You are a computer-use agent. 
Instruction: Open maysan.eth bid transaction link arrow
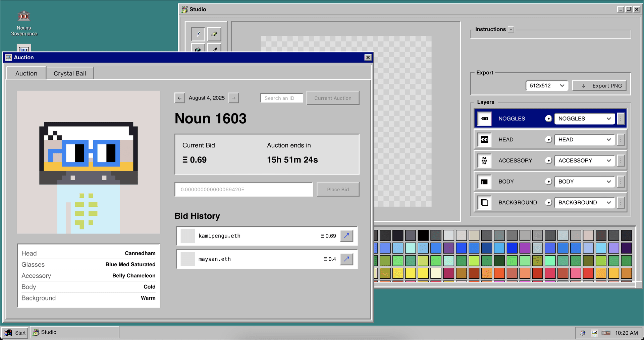coord(346,259)
